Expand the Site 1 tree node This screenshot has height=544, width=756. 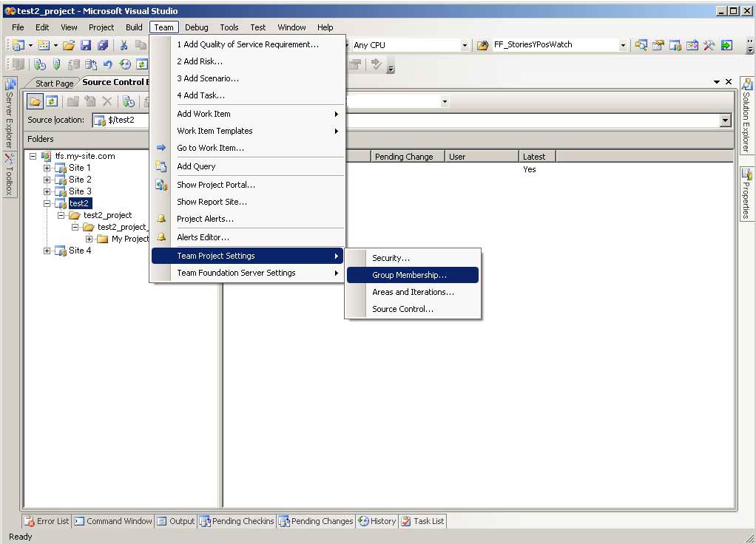47,169
